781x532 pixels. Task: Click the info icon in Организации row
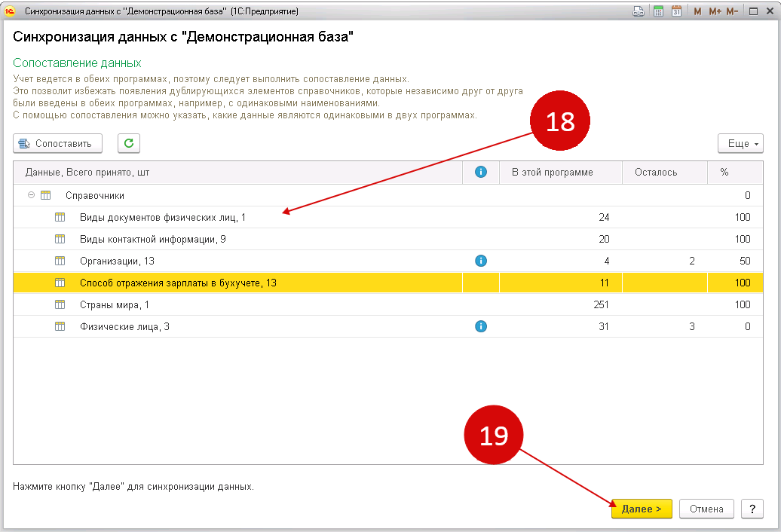pyautogui.click(x=481, y=261)
